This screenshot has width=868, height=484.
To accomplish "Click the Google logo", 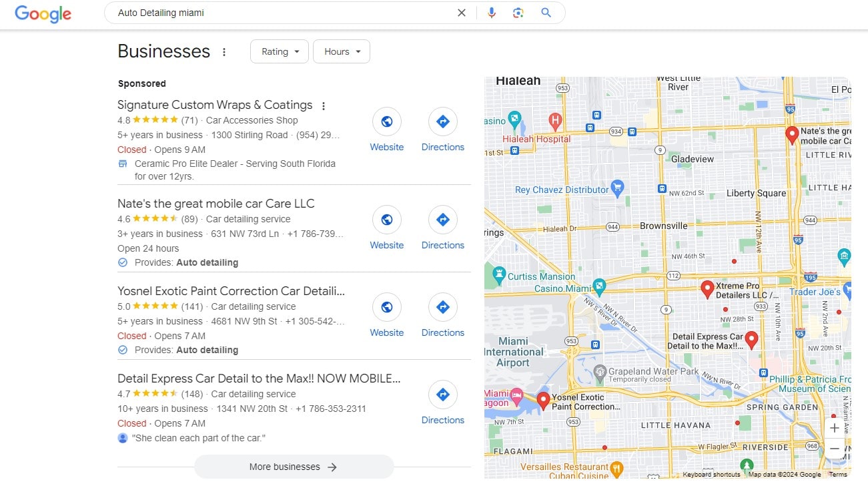I will pyautogui.click(x=43, y=13).
